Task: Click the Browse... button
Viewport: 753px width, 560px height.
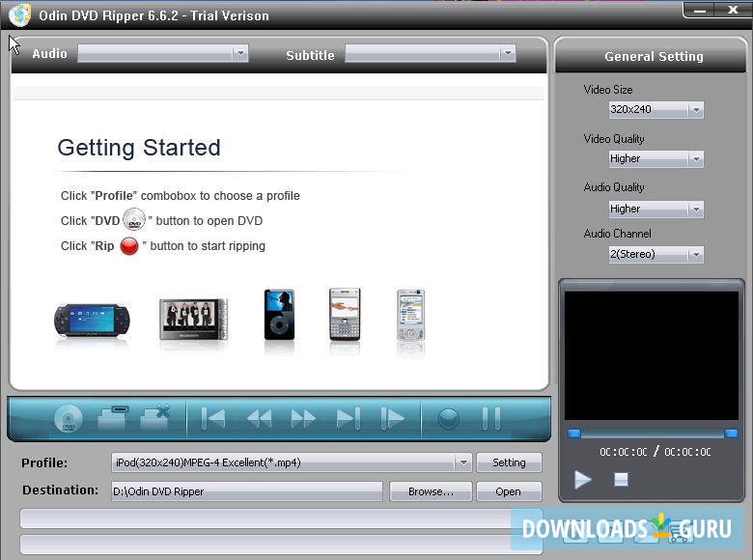Action: point(431,491)
